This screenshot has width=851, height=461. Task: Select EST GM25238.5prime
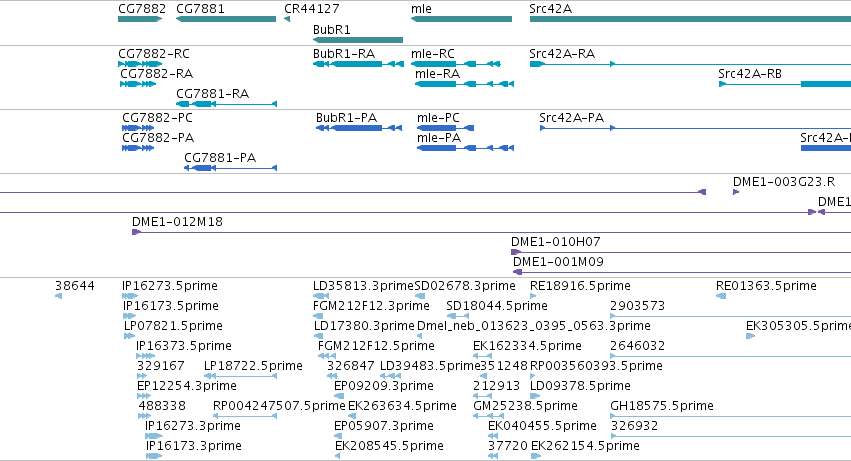pyautogui.click(x=525, y=407)
